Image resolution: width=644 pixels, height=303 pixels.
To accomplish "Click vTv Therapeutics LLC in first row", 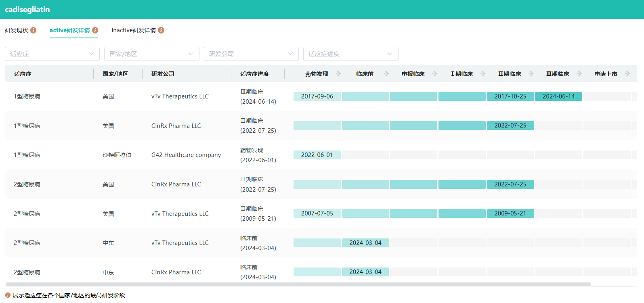I will [x=180, y=96].
